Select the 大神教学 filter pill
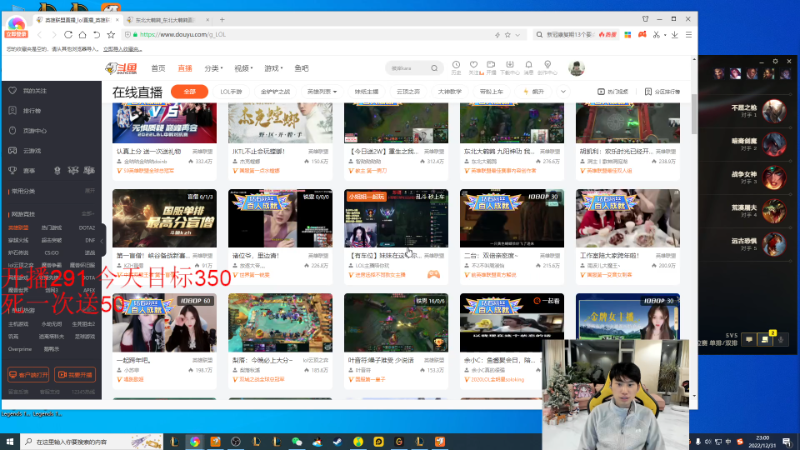This screenshot has height=450, width=800. pos(449,92)
